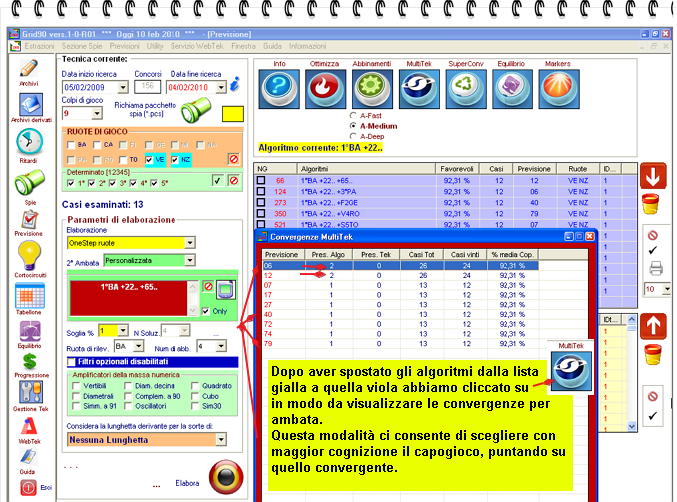This screenshot has width=677, height=502.
Task: Open the Previsioni menu
Action: (x=124, y=46)
